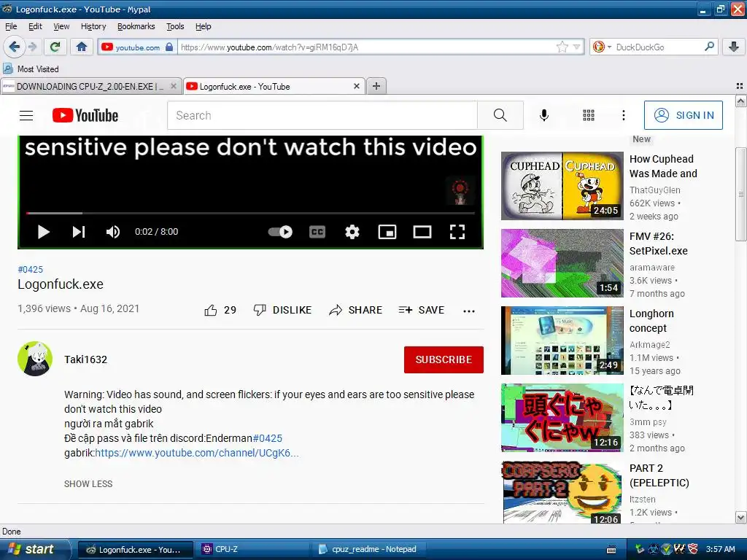Open the Taki1632 channel name link
The width and height of the screenshot is (747, 560).
coord(86,359)
